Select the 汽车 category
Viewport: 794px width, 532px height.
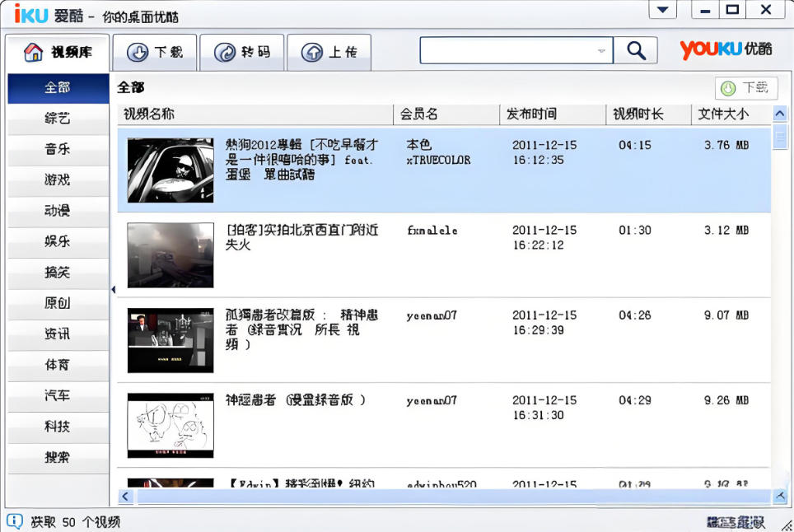[x=58, y=396]
